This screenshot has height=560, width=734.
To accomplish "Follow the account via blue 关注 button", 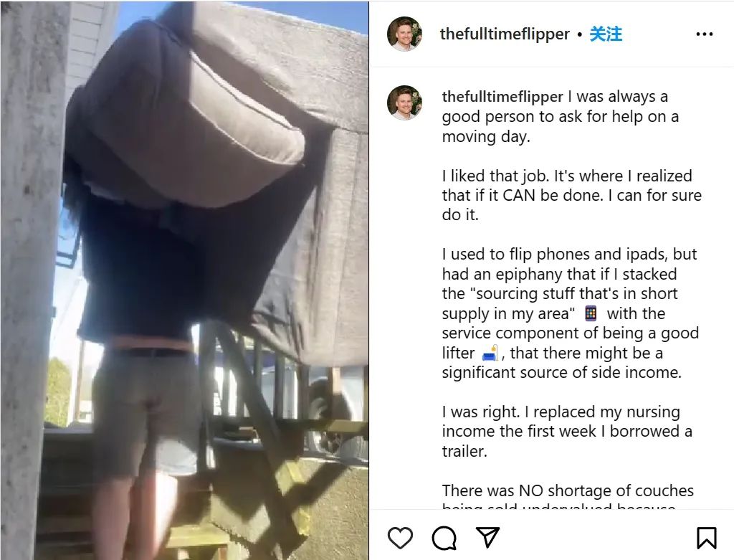I will [606, 34].
